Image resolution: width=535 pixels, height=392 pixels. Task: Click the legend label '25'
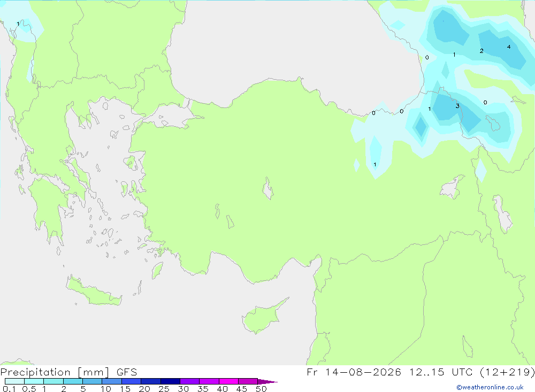point(164,389)
